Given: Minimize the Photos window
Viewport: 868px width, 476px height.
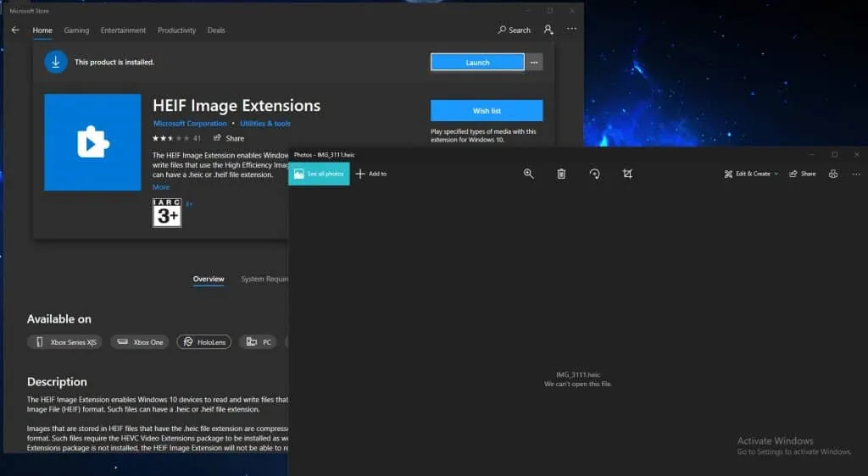Looking at the screenshot, I should [x=811, y=155].
